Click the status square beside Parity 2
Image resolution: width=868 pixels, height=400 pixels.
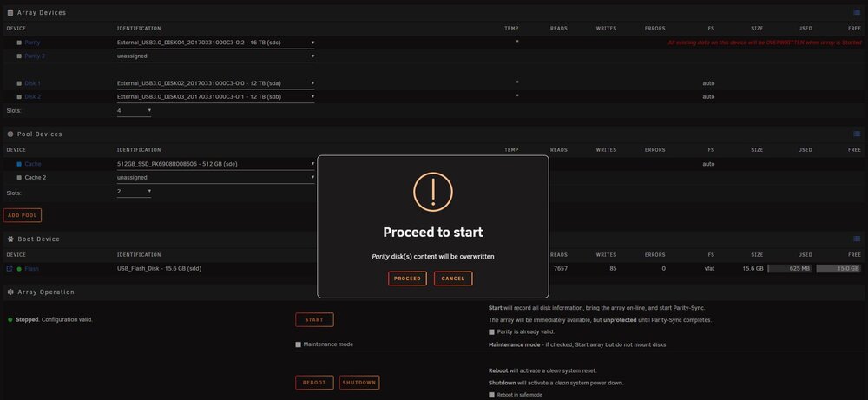pos(19,56)
